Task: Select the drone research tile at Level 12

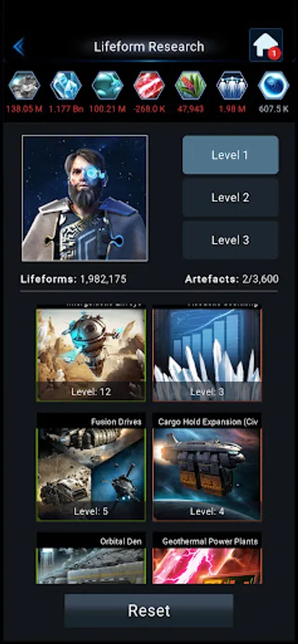Action: click(x=91, y=353)
